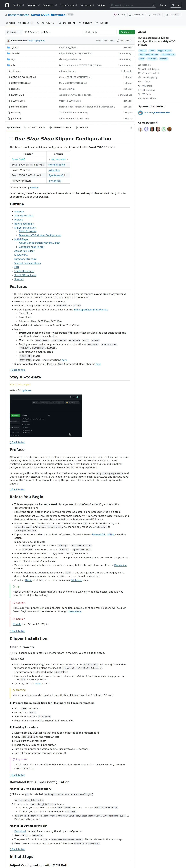Focus the Search or jump to field
This screenshot has height=868, width=186.
(133, 5)
